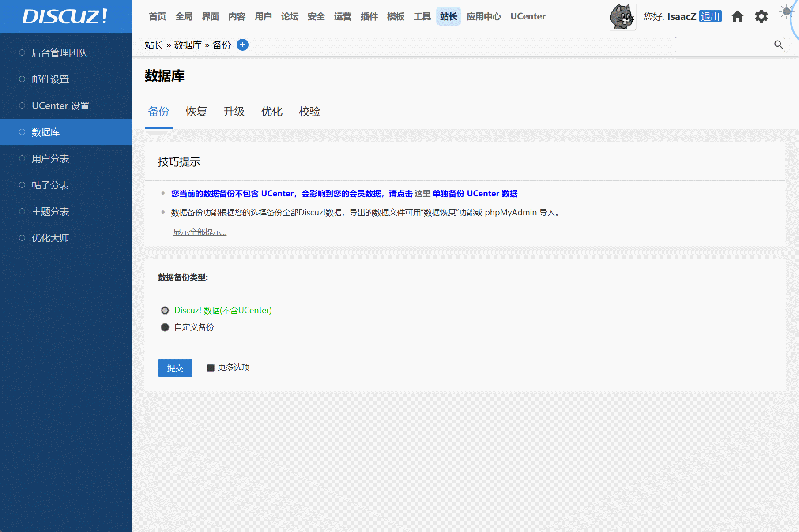
Task: Open 首页 in top navigation
Action: tap(158, 16)
